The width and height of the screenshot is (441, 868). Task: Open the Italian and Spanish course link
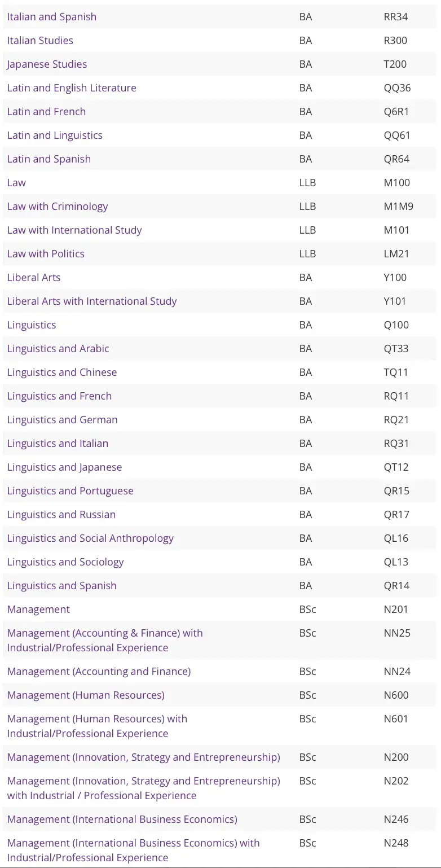click(52, 17)
